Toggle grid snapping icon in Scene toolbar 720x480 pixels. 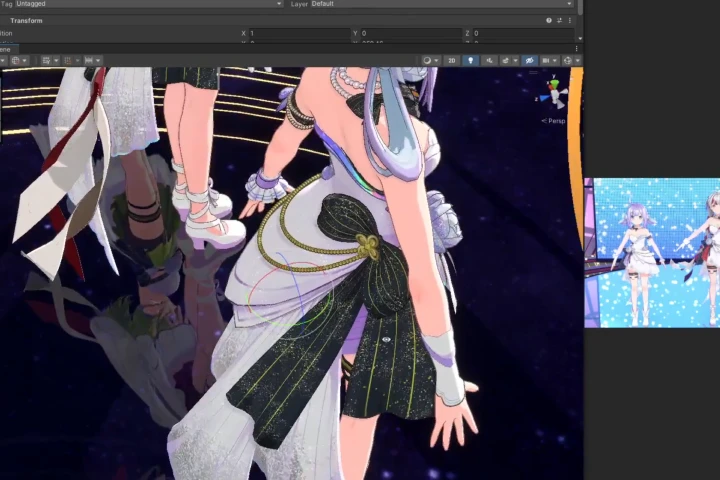(x=68, y=61)
